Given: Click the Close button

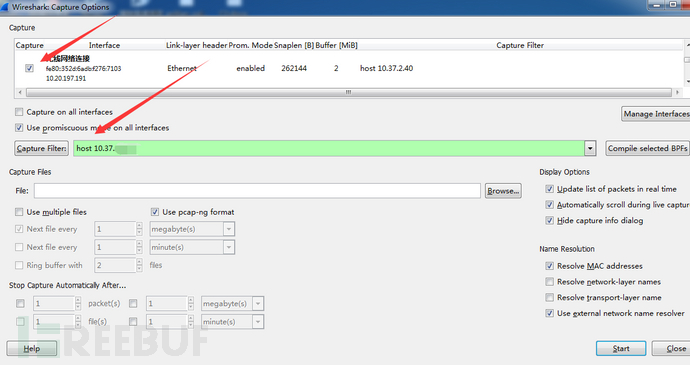Looking at the screenshot, I should [x=671, y=349].
